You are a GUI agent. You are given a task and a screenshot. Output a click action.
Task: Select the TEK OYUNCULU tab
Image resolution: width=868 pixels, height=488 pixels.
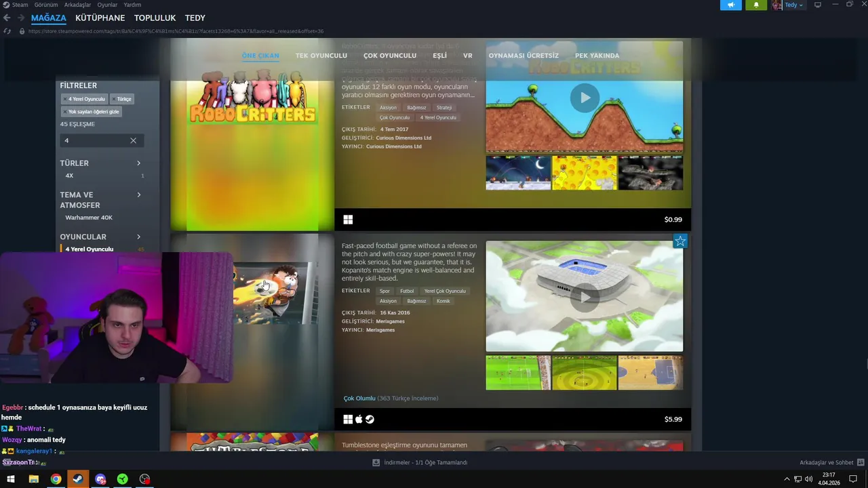(x=321, y=56)
